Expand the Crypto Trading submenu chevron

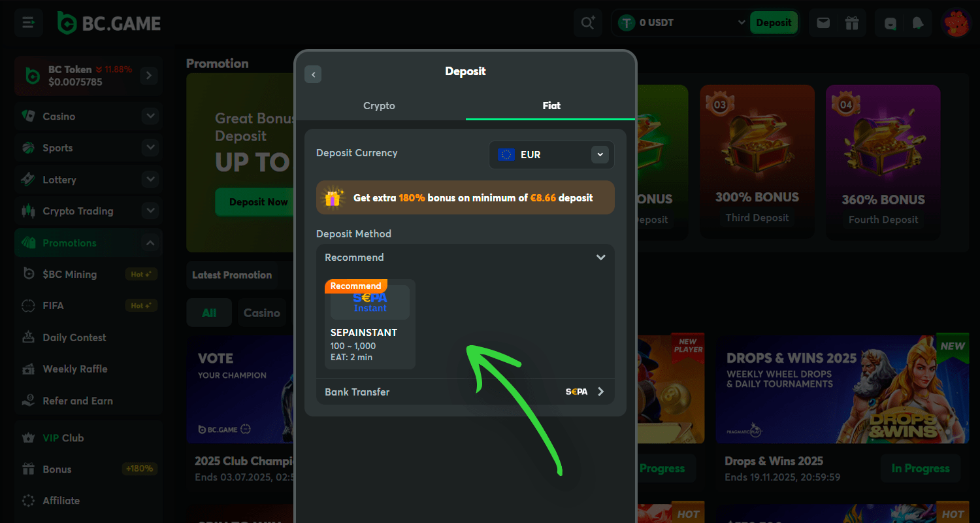tap(150, 211)
